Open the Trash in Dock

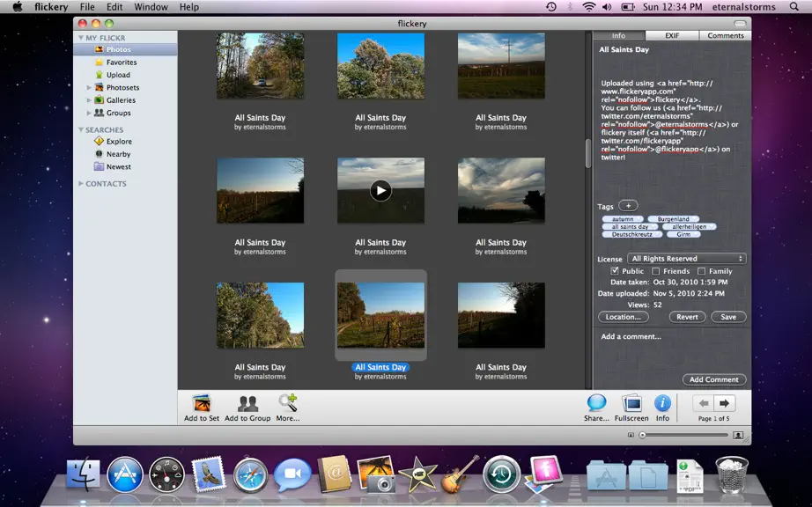tap(732, 474)
